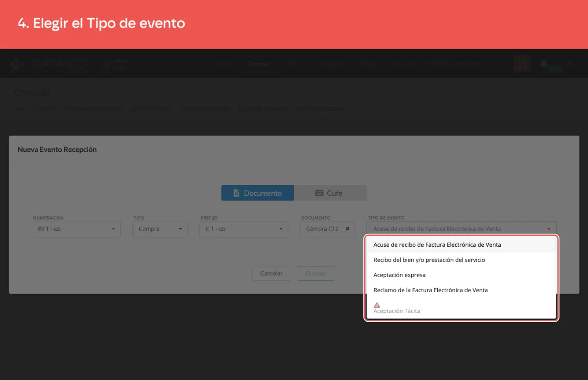Go to the Compras navigation tab
This screenshot has height=380, width=588.
(258, 64)
